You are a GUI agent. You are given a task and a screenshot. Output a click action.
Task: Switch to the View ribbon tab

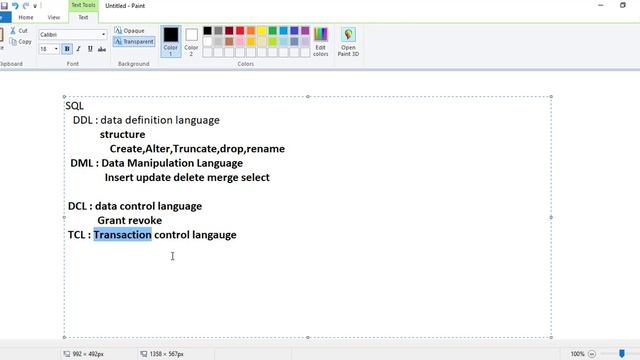click(53, 18)
